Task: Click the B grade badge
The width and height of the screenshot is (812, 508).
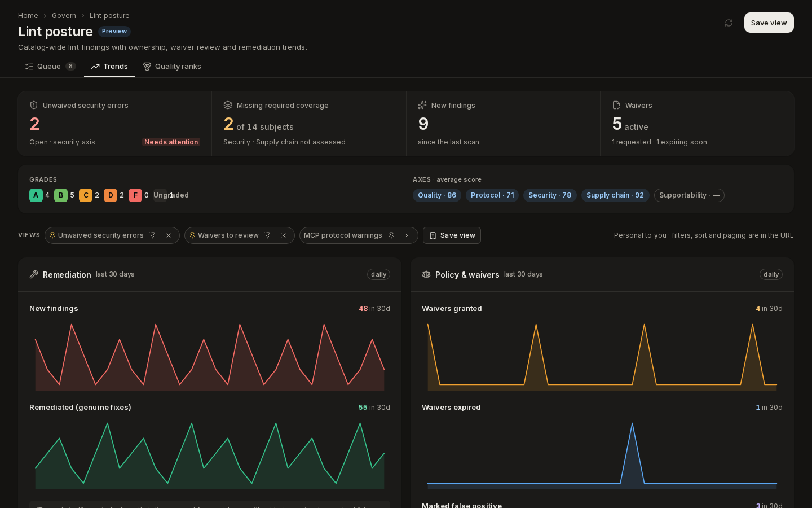Action: click(x=61, y=195)
